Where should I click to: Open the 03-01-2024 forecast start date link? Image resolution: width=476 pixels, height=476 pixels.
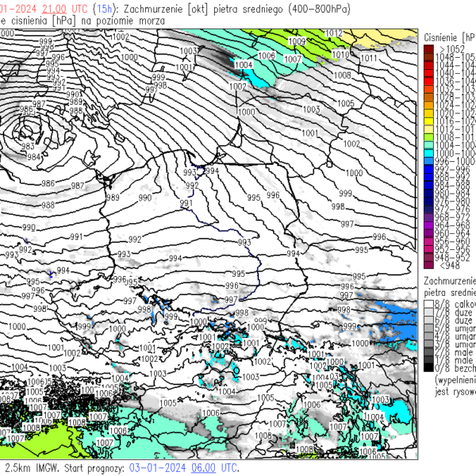[x=155, y=468]
